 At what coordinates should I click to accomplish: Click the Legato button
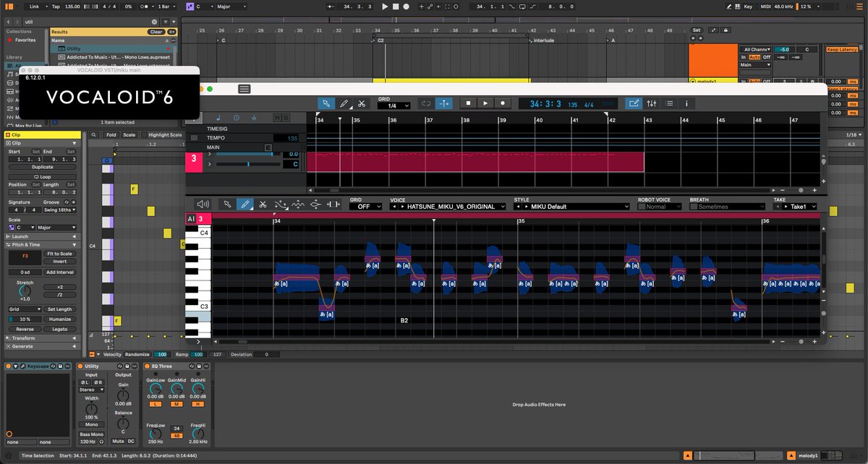click(60, 328)
